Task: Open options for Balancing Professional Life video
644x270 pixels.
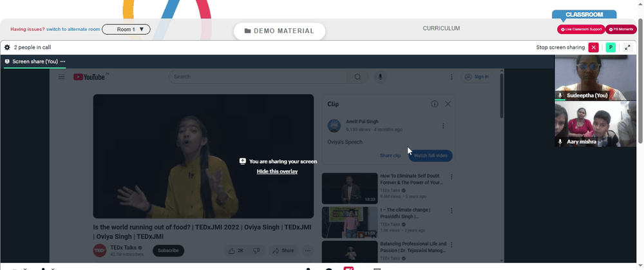Action: click(451, 244)
